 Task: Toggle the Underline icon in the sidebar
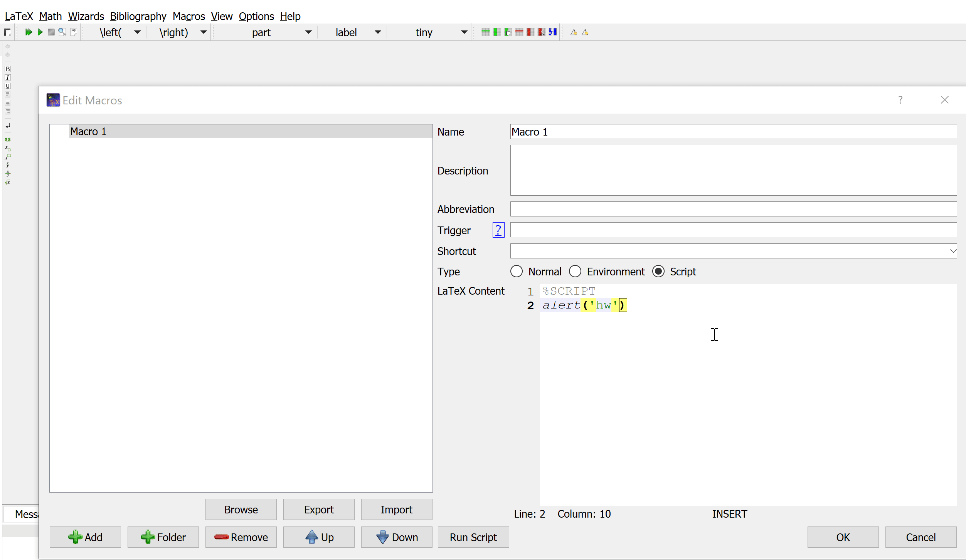click(x=8, y=86)
